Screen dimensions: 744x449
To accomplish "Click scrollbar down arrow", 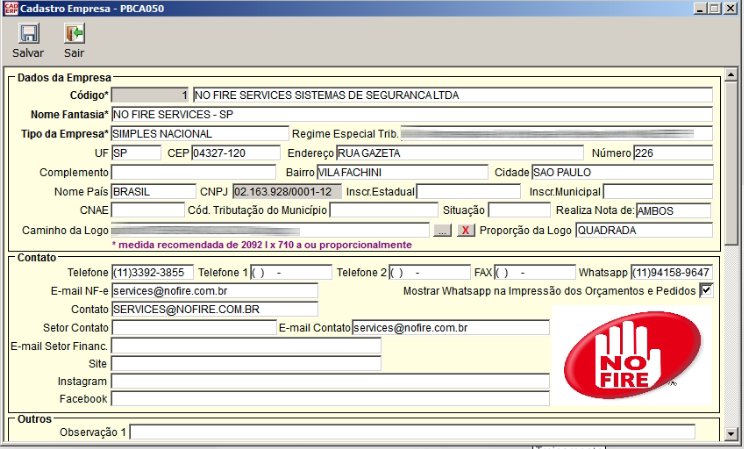I will (x=731, y=433).
